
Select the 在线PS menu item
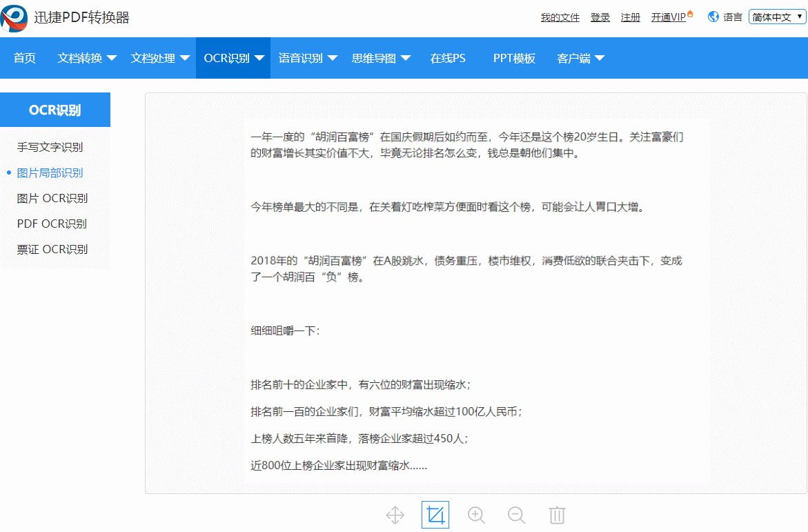coord(447,58)
